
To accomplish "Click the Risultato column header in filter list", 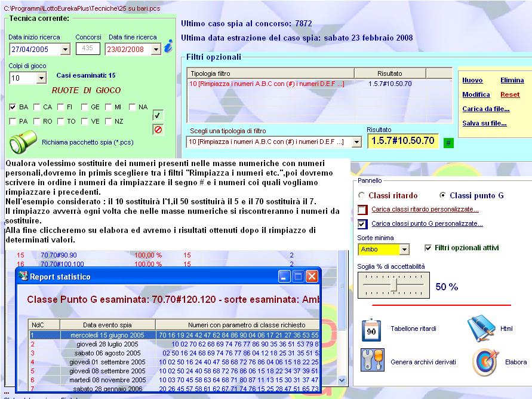I will coord(390,73).
